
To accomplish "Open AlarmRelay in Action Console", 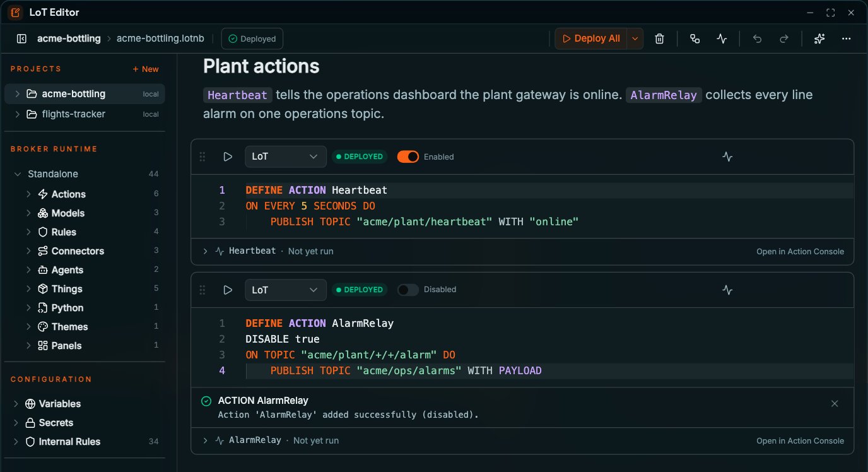I will (800, 440).
